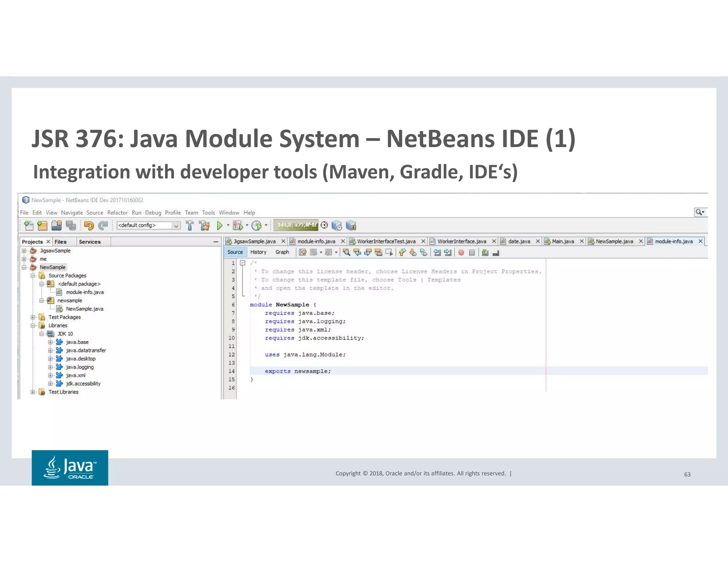This screenshot has height=562, width=728.
Task: Switch editor to History view
Action: pos(258,252)
